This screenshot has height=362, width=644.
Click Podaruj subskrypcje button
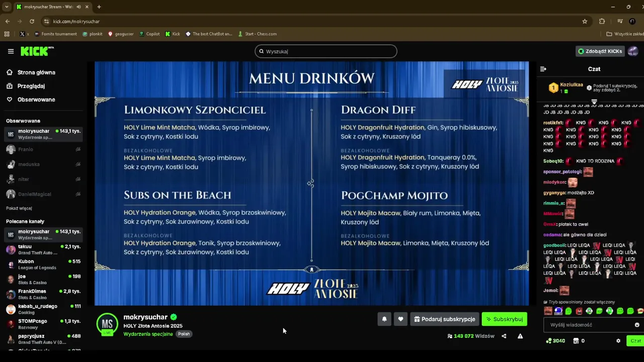pyautogui.click(x=444, y=319)
